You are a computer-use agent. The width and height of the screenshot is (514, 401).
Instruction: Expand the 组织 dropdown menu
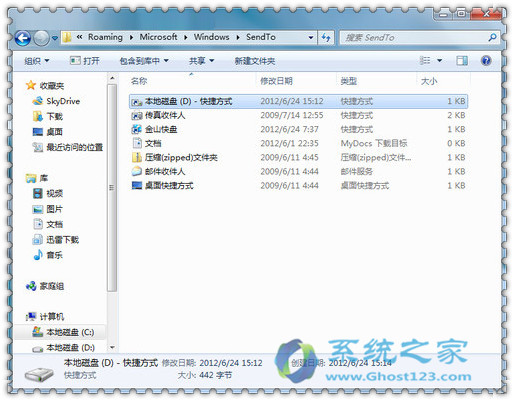tap(36, 61)
